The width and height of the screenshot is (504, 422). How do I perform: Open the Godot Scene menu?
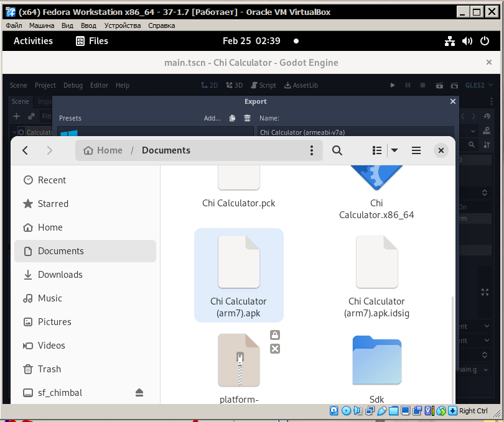click(18, 85)
